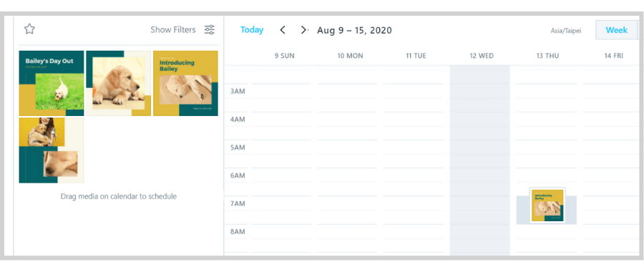
Task: Click the star favorites icon
Action: pyautogui.click(x=29, y=29)
